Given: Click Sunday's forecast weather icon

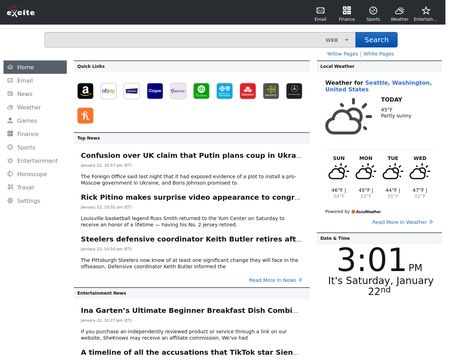Looking at the screenshot, I should (339, 173).
